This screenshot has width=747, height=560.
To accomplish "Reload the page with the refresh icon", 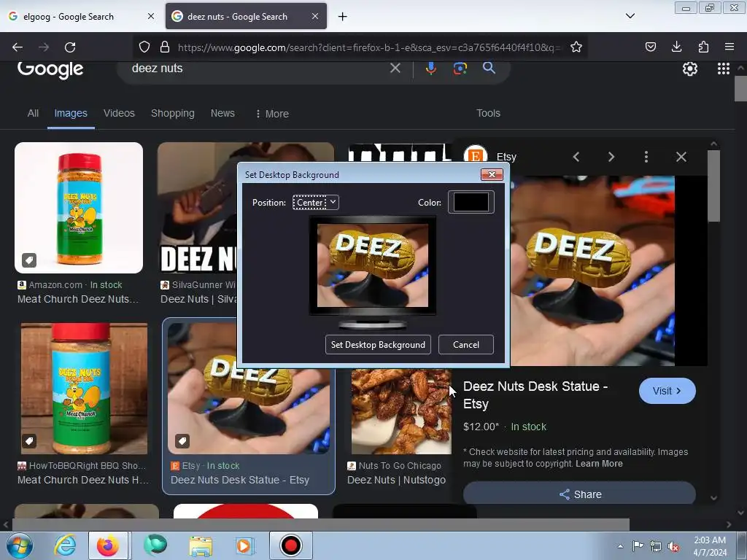I will [x=70, y=47].
